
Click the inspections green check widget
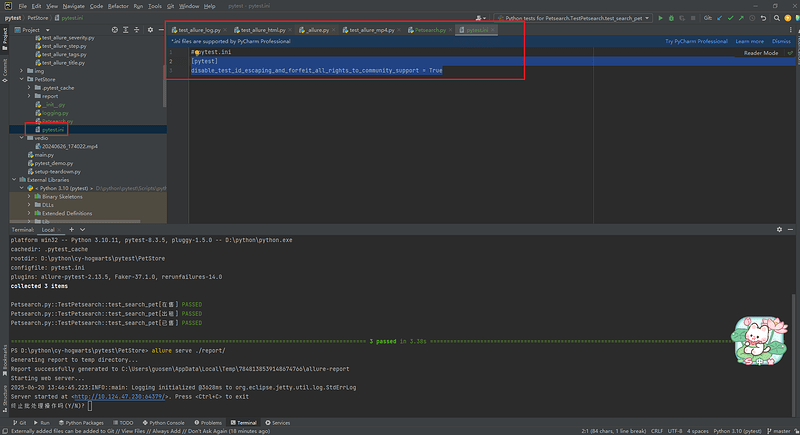(790, 53)
